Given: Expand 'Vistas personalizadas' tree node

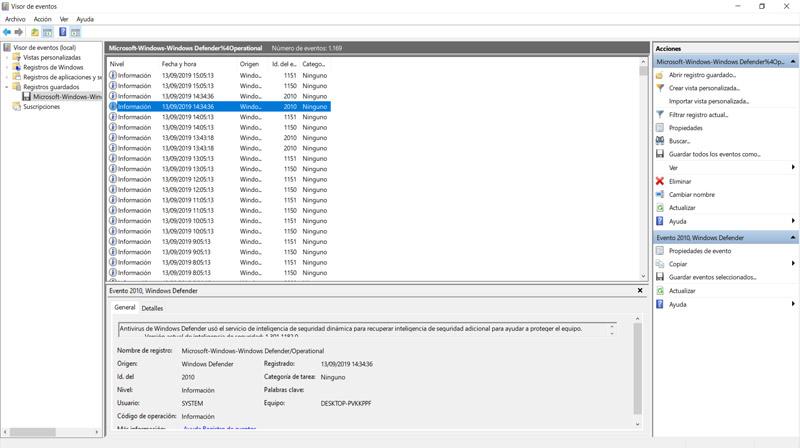Looking at the screenshot, I should [7, 58].
